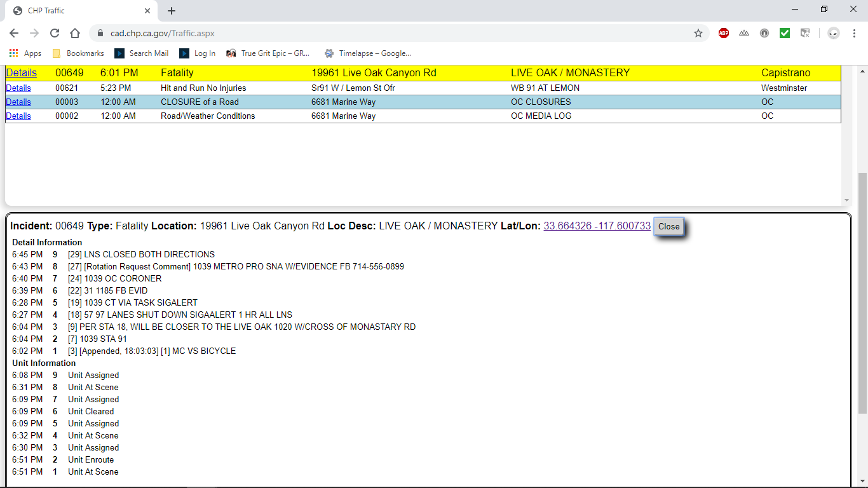The image size is (868, 488).
Task: Open Chrome's three-dot menu
Action: tap(855, 33)
